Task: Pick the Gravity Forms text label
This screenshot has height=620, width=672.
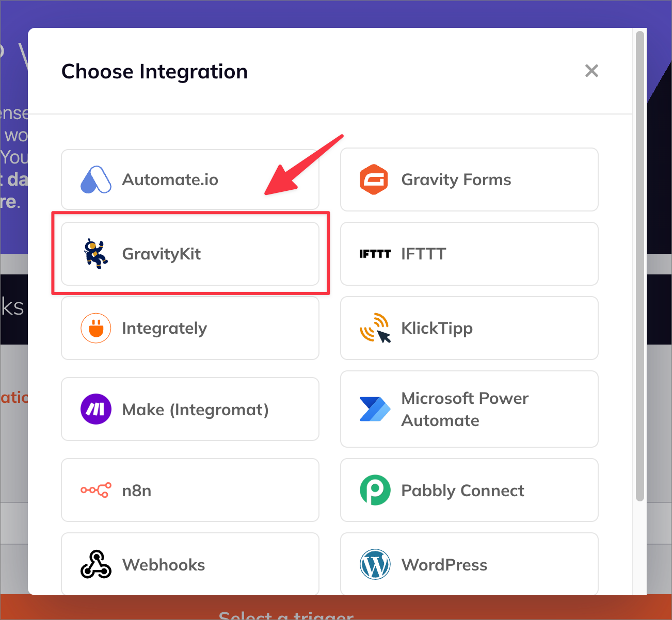Action: [456, 180]
